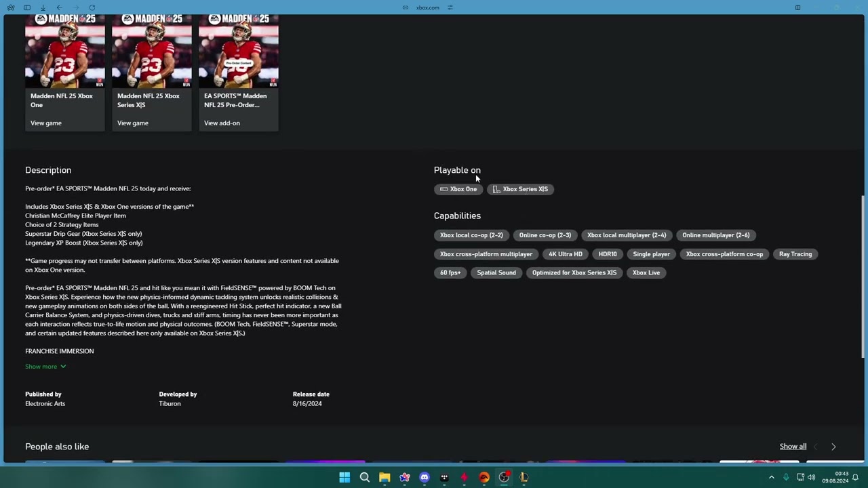This screenshot has height=488, width=868.
Task: Select the Xbox One platform chip
Action: click(x=458, y=189)
